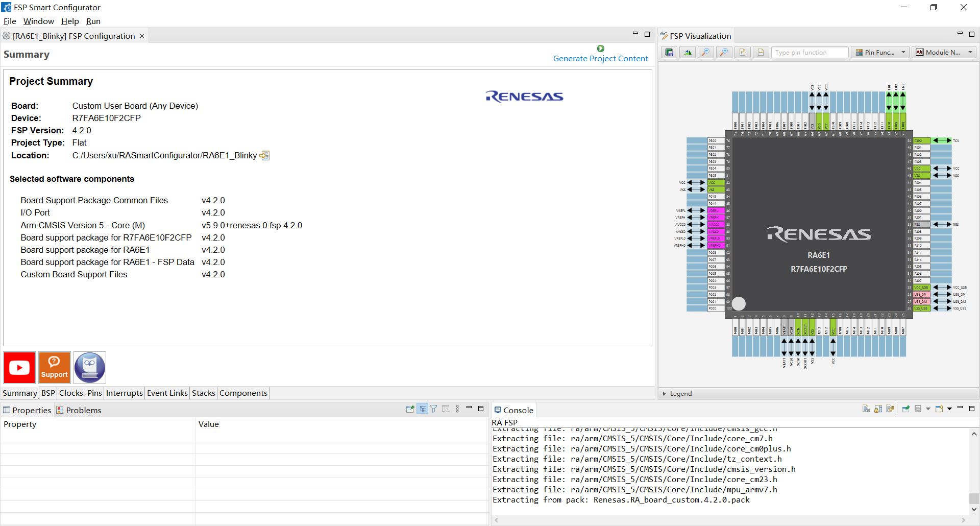Clear the Console output
The width and height of the screenshot is (980, 526).
866,409
